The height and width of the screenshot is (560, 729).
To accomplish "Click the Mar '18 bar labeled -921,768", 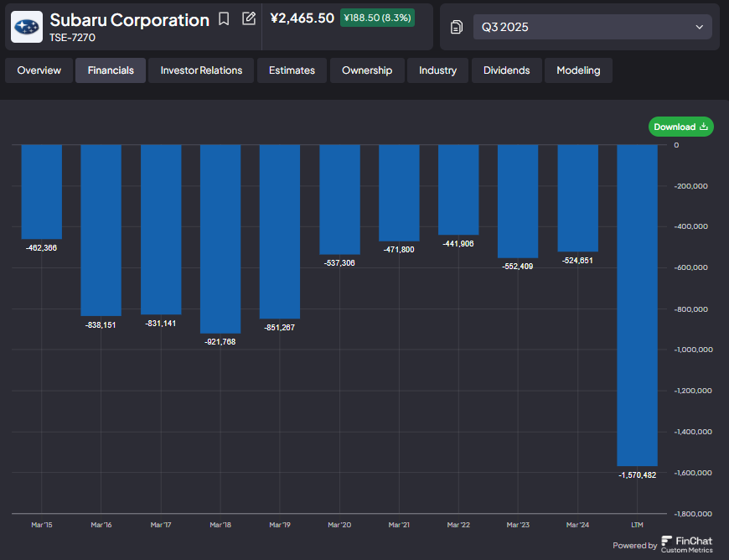I will [x=220, y=239].
